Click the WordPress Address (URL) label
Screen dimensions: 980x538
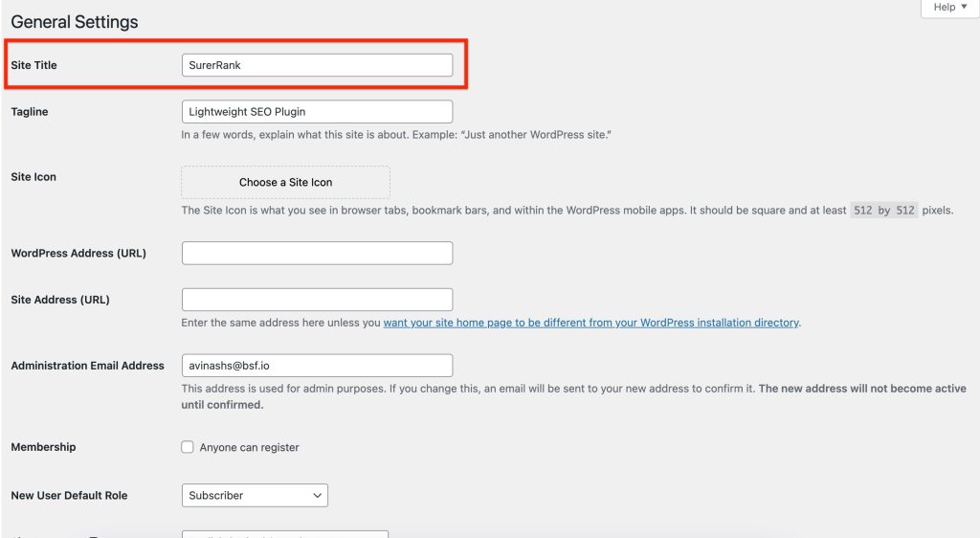tap(78, 254)
